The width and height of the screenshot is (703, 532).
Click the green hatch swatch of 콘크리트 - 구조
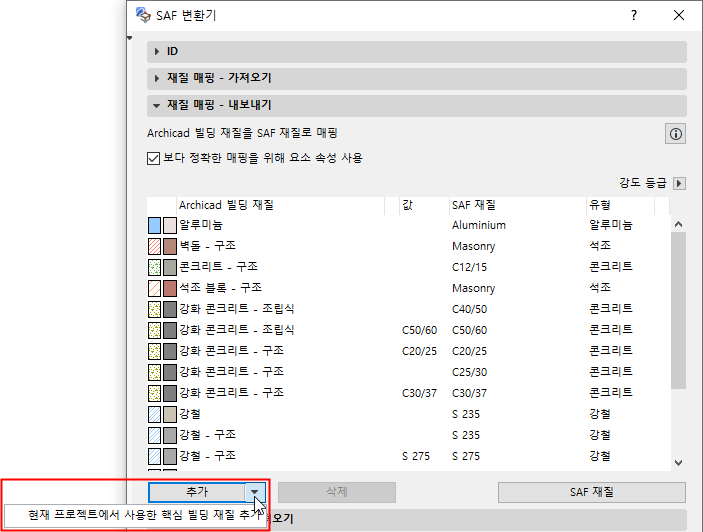pos(154,268)
